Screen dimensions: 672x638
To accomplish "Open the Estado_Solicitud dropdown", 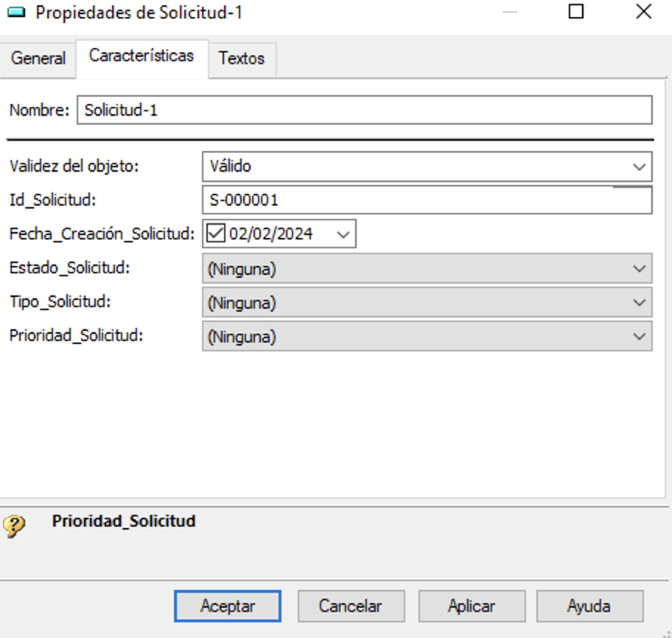I will [x=427, y=268].
